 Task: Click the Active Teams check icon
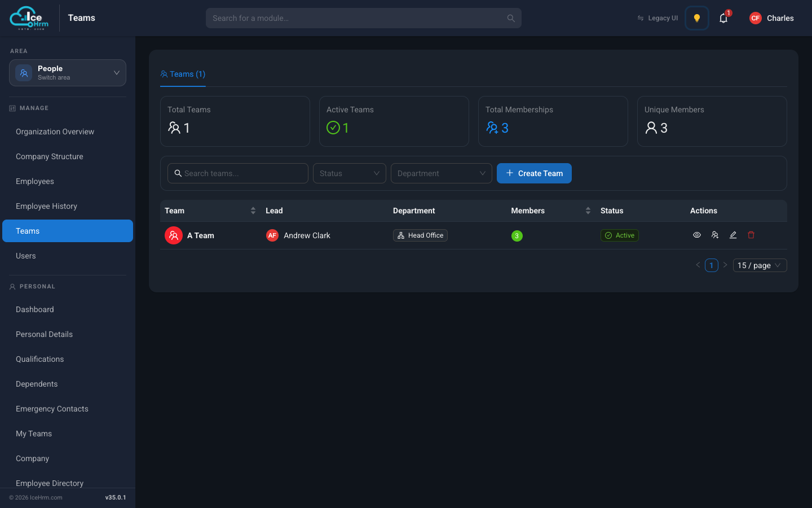click(333, 128)
